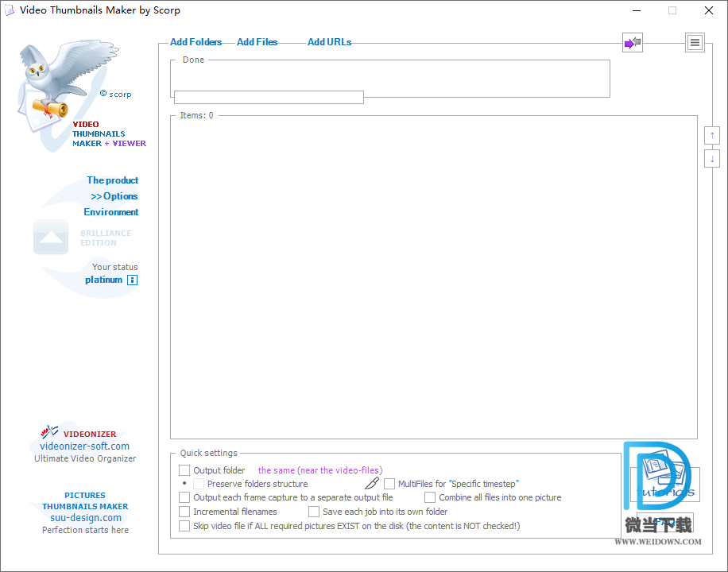This screenshot has width=728, height=572.
Task: Minimize the Video Thumbnails Maker window
Action: [x=637, y=10]
